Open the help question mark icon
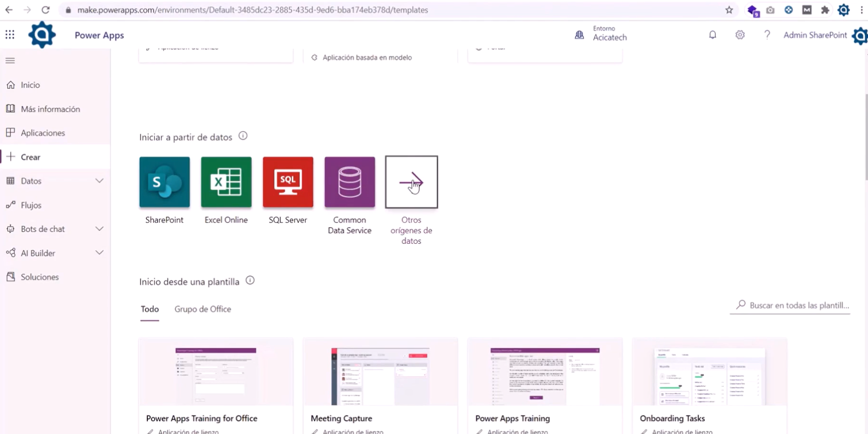 click(x=767, y=34)
